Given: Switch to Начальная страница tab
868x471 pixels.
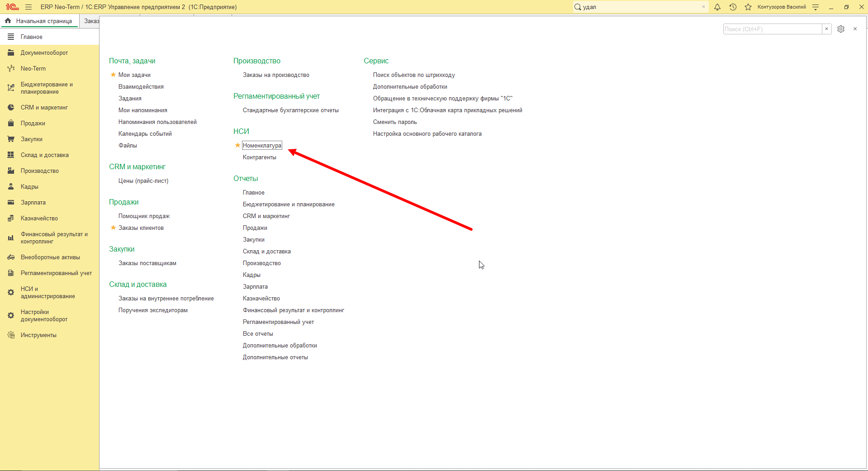Looking at the screenshot, I should [x=39, y=21].
